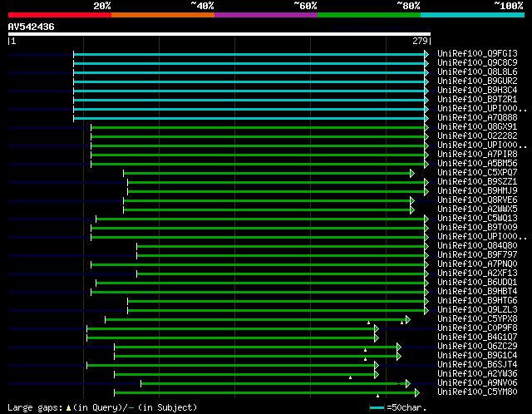This screenshot has height=414, width=532.
Task: Click the UniRef100_C5XPQ7 label
Action: pos(477,173)
